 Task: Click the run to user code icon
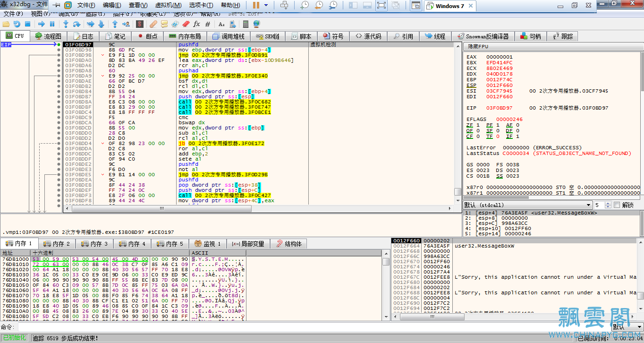coord(126,24)
